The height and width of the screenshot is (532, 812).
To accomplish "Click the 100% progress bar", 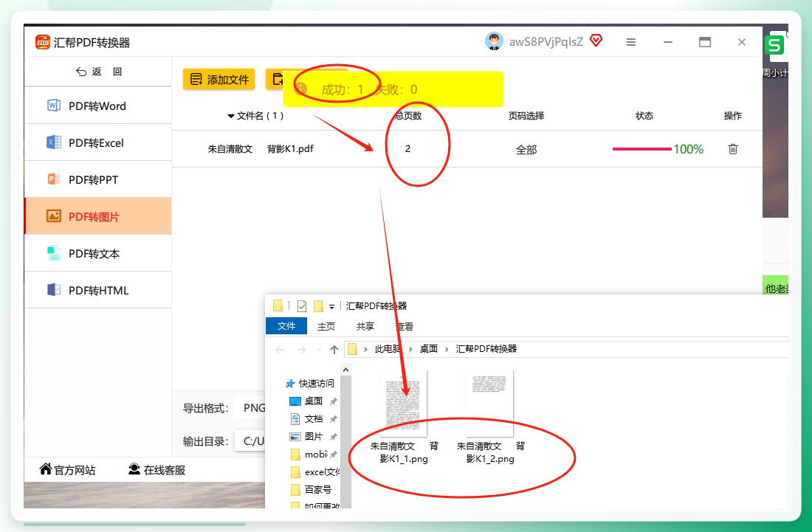I will [x=641, y=149].
